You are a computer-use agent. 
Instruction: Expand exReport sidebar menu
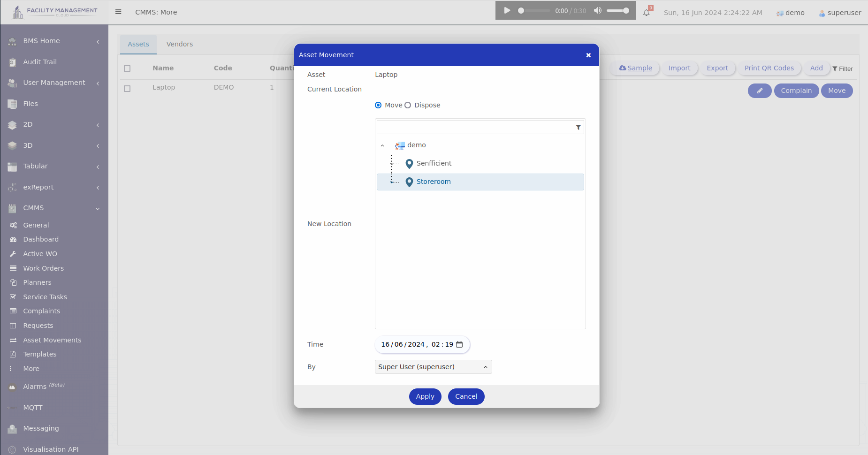pos(54,187)
